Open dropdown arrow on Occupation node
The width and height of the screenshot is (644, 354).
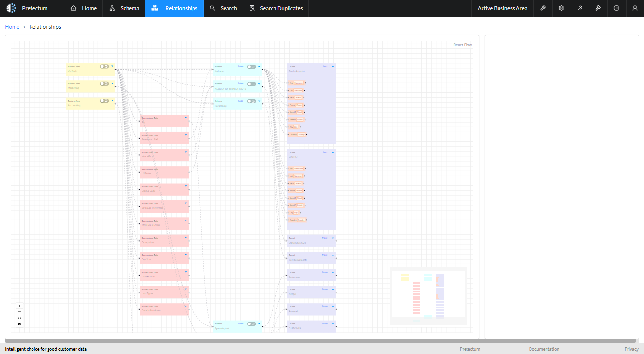186,238
